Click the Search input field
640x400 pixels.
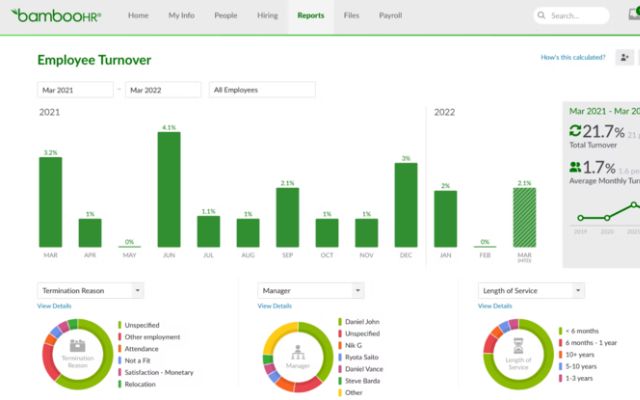pos(571,16)
